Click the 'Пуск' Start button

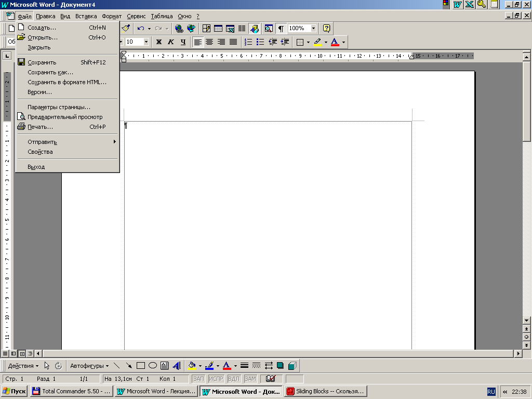tap(14, 391)
